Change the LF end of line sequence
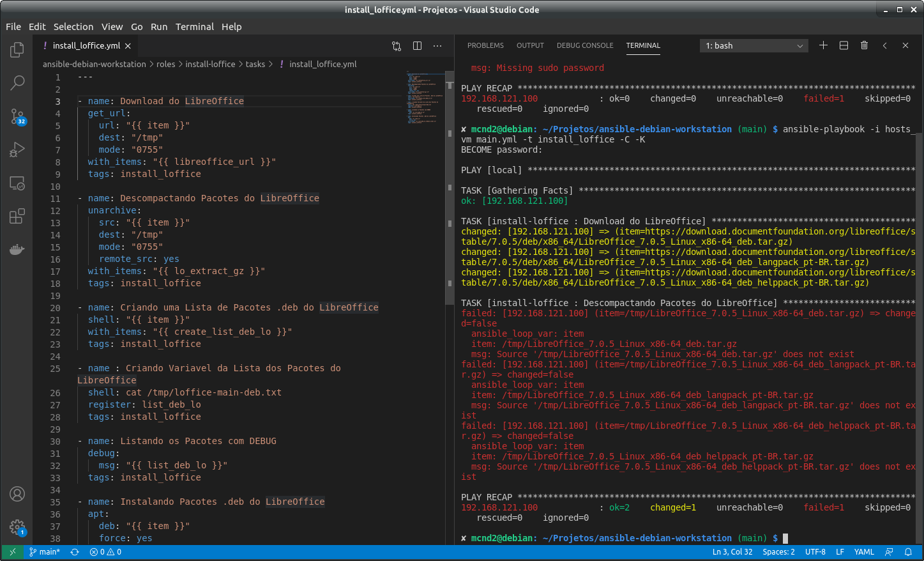This screenshot has width=924, height=561. pyautogui.click(x=840, y=552)
